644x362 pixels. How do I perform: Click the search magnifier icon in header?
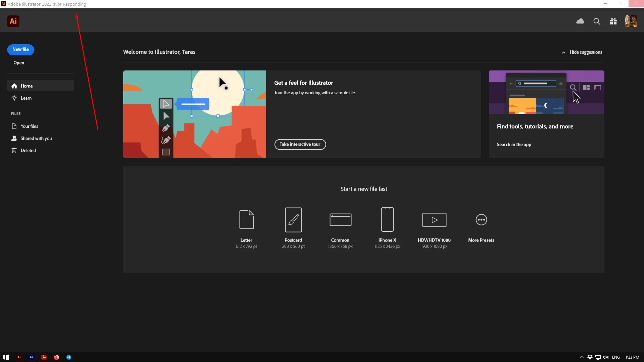click(x=597, y=21)
